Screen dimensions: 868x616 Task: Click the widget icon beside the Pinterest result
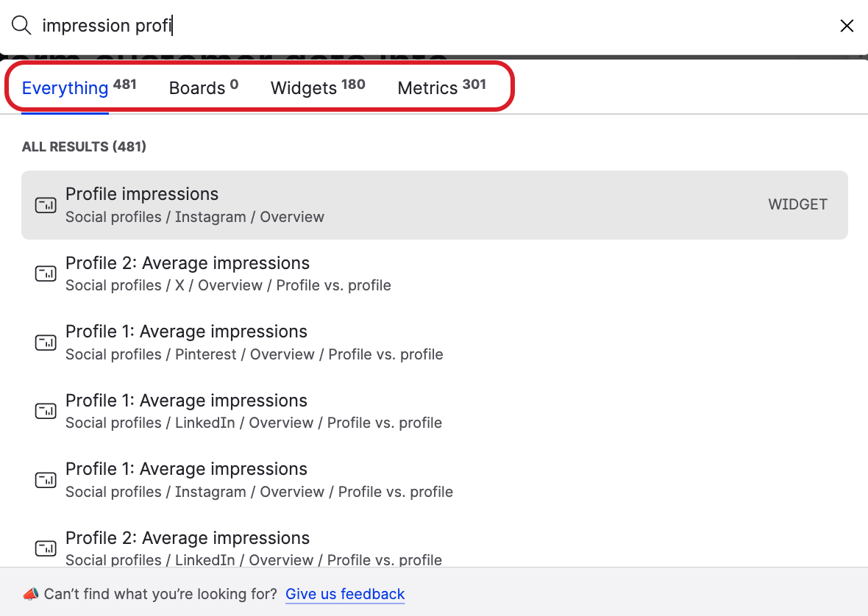click(45, 342)
